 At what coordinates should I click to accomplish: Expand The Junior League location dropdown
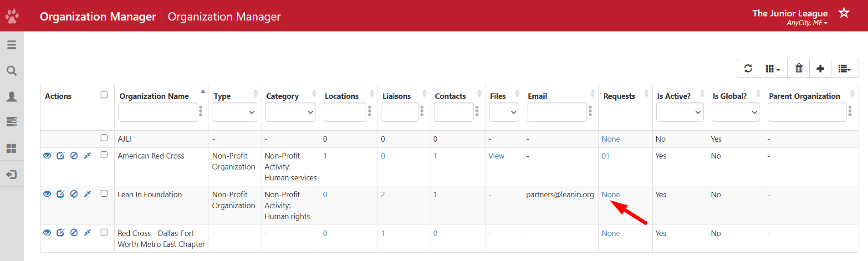pos(807,23)
